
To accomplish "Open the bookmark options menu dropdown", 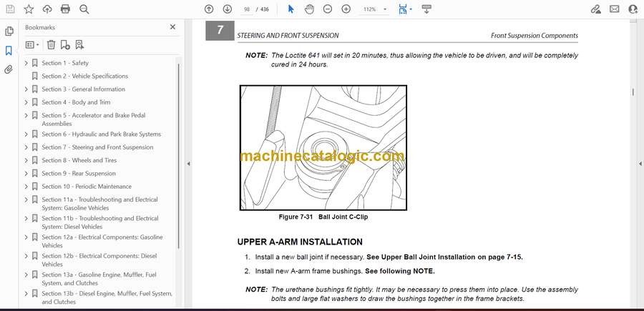I will [32, 45].
